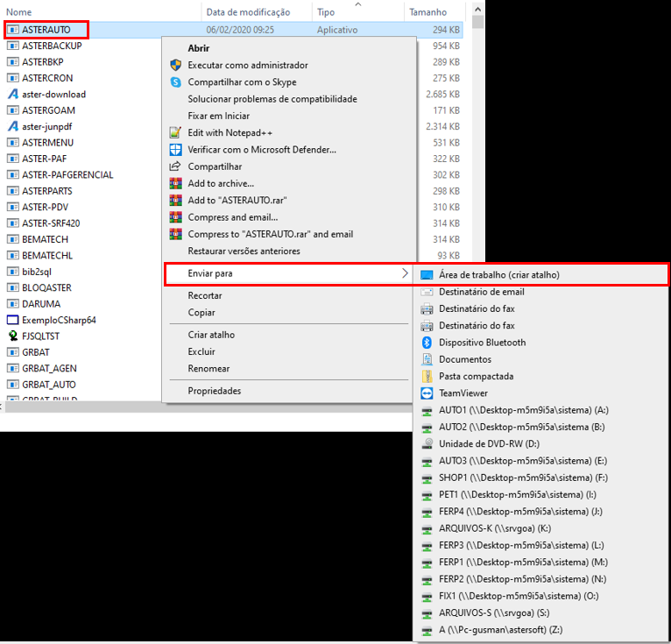Click the WinRAR icon beside Add to archive...
This screenshot has width=671, height=644.
point(175,184)
